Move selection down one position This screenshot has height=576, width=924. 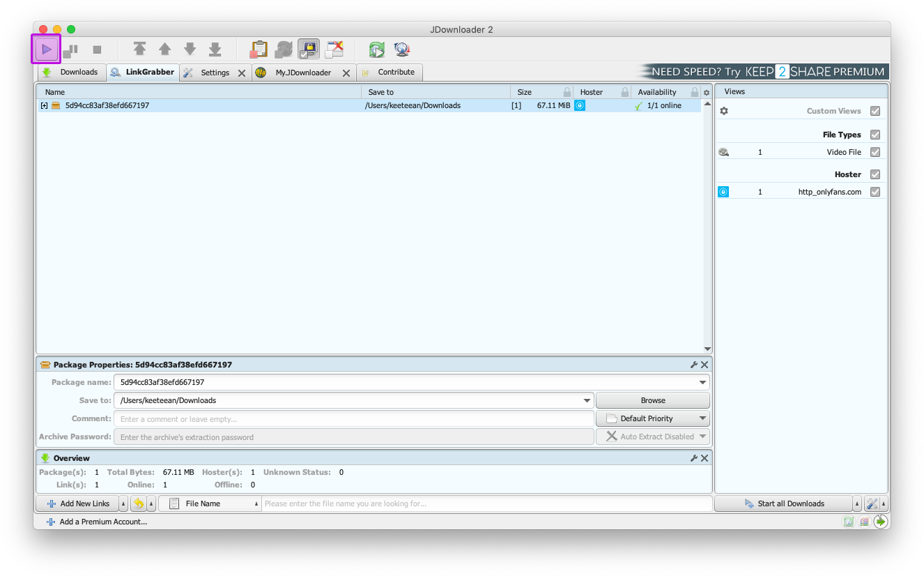click(190, 49)
